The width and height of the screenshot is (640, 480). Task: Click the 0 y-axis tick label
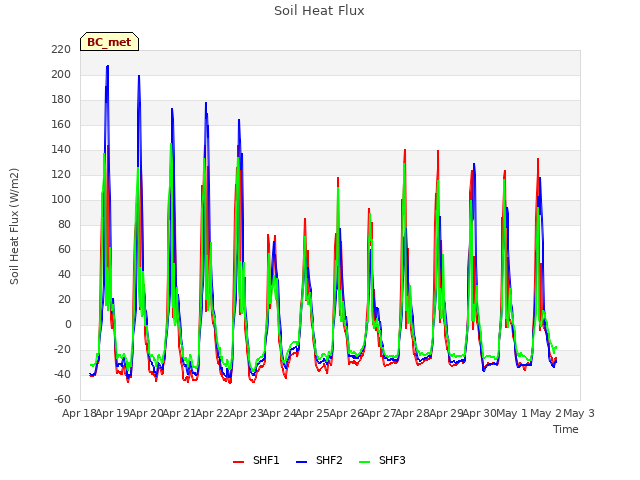click(68, 324)
